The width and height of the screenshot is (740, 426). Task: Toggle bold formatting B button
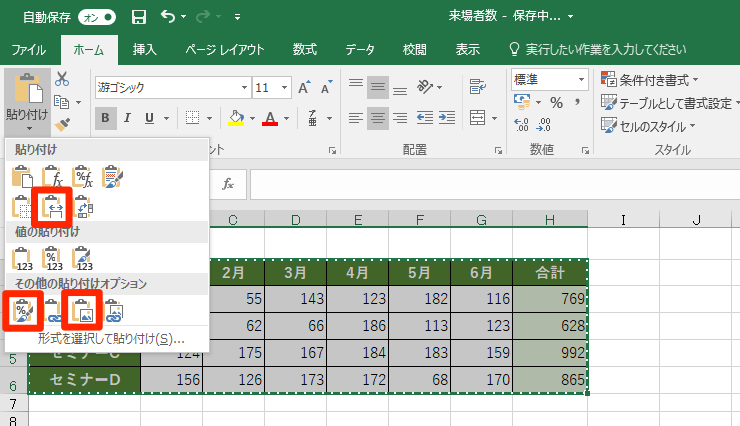pyautogui.click(x=105, y=118)
